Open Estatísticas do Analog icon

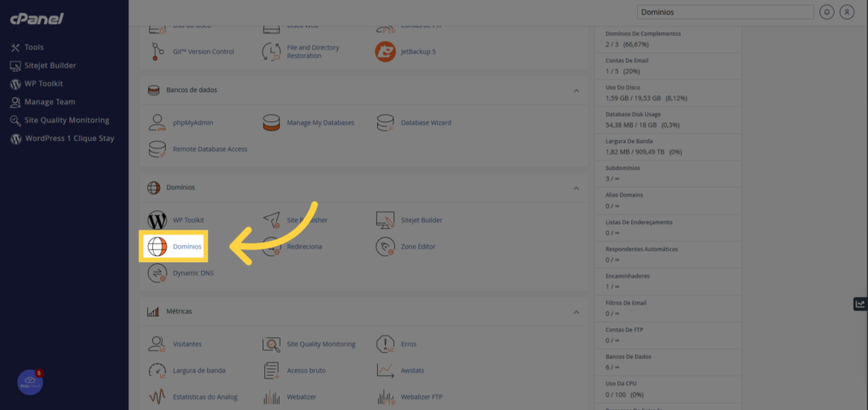pyautogui.click(x=157, y=396)
